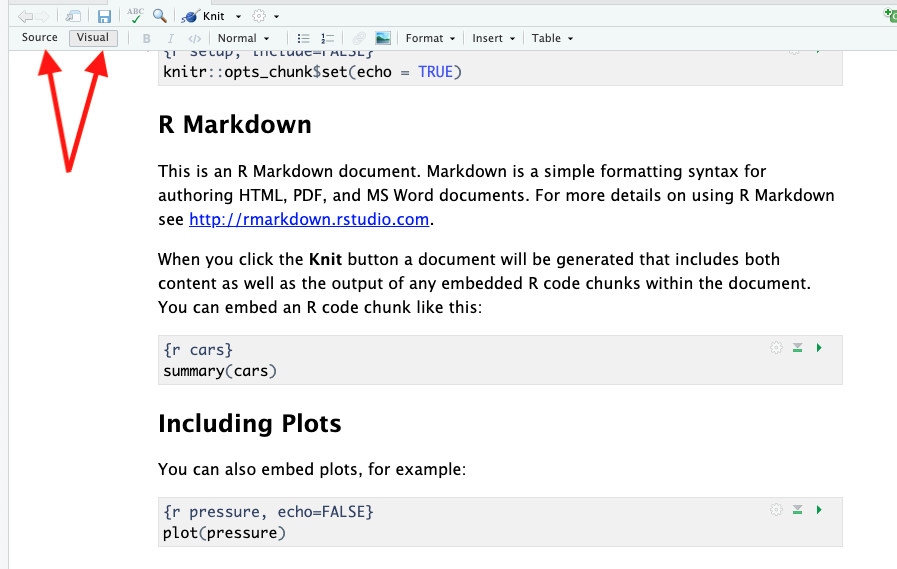This screenshot has height=569, width=897.
Task: Click the forward navigation arrow
Action: (x=43, y=16)
